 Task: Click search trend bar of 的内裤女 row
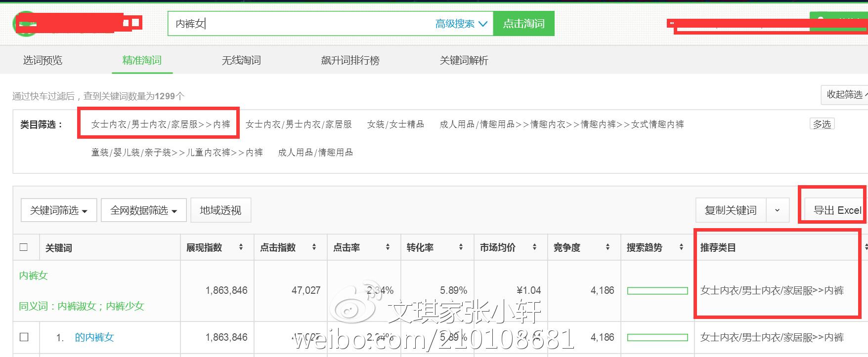657,337
